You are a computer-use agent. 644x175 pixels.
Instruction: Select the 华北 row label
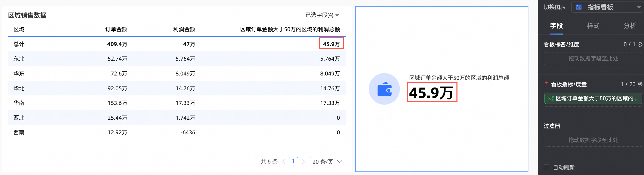click(19, 88)
